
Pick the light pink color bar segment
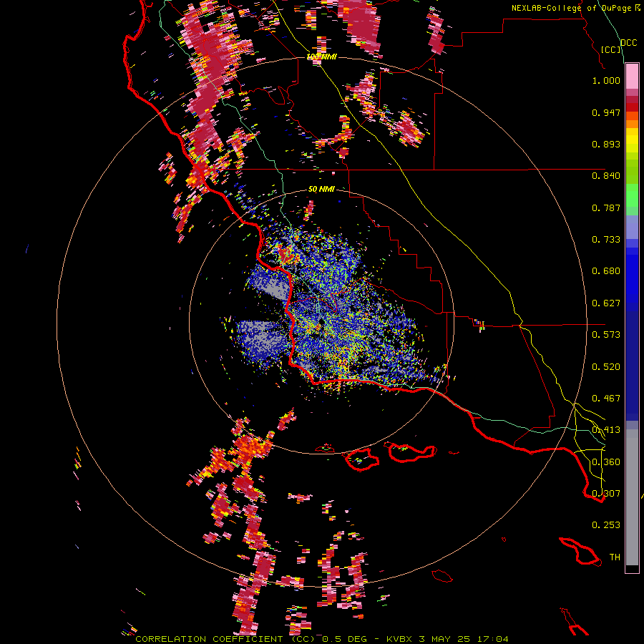[632, 77]
